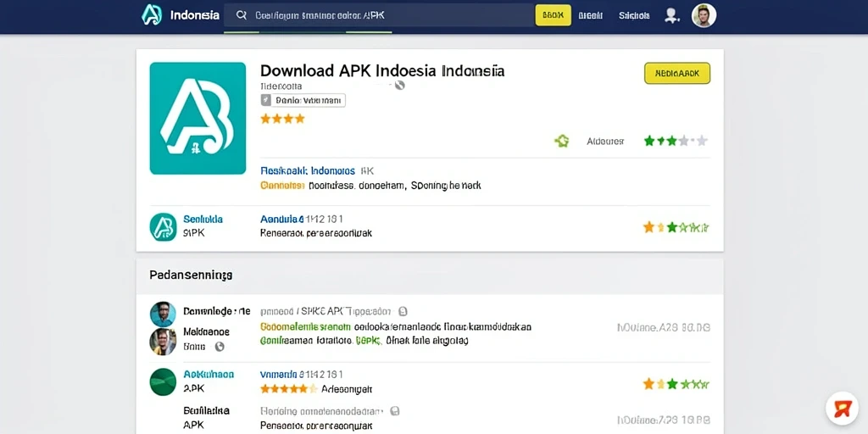Click the Tidenootta developer name

281,86
